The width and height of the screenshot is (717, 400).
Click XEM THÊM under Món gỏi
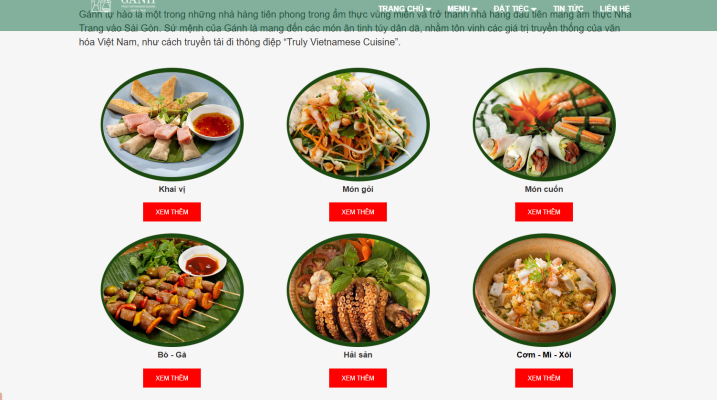click(x=358, y=212)
